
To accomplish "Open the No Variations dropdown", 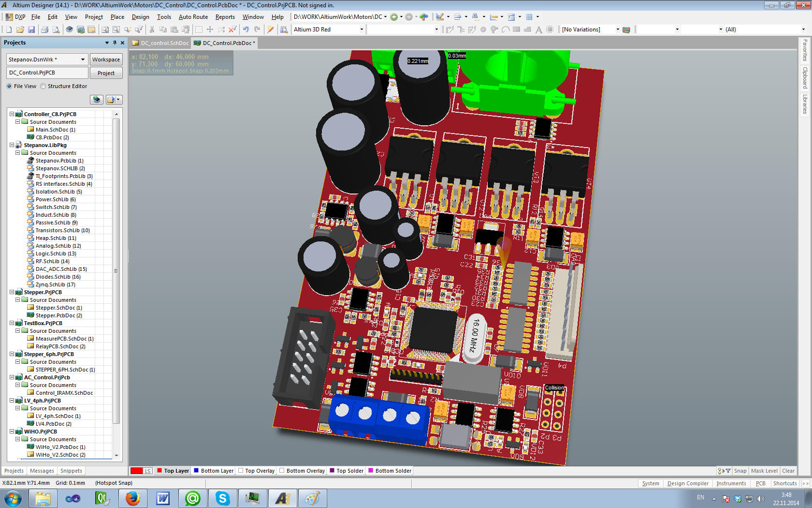I will (x=617, y=30).
